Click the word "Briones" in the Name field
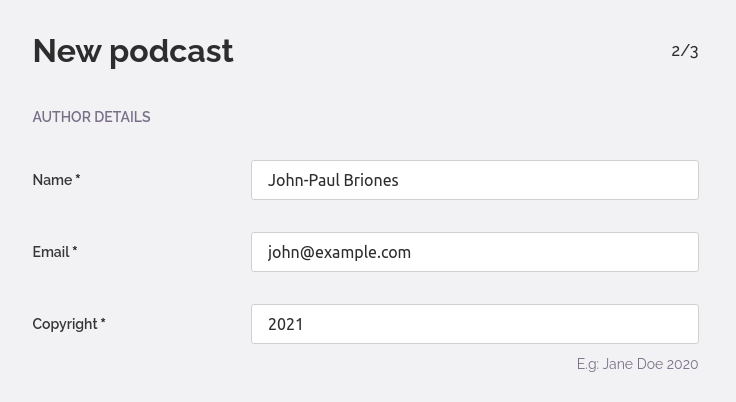Image resolution: width=736 pixels, height=402 pixels. (371, 180)
